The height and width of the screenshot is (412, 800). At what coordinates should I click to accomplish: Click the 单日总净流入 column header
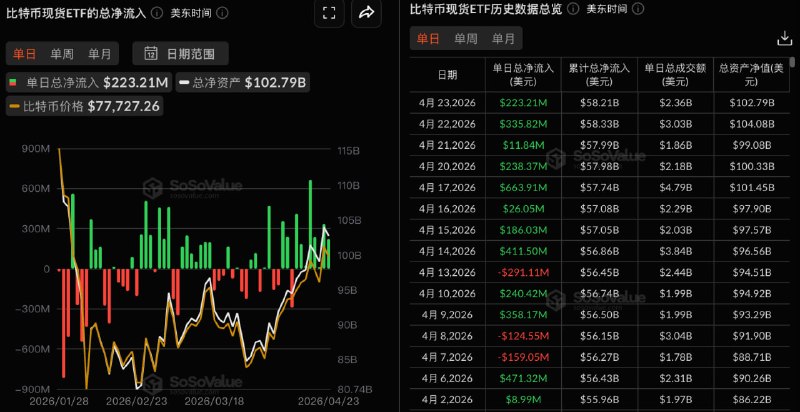[523, 74]
